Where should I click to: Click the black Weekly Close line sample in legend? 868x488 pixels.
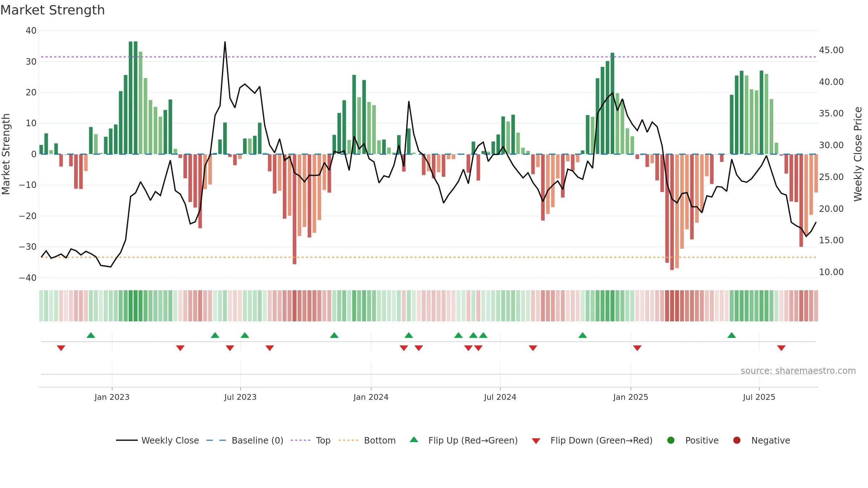tap(127, 440)
